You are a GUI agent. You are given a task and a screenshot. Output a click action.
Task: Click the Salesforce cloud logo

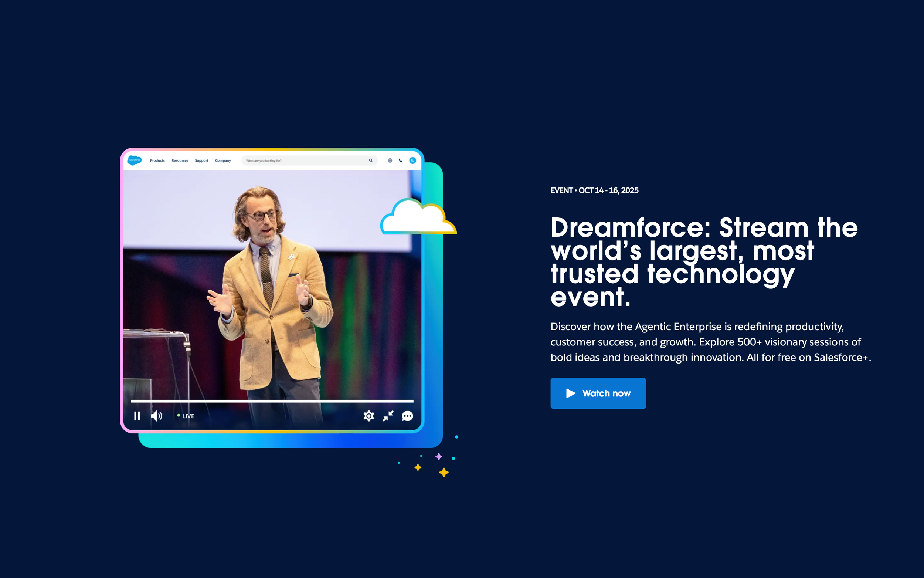click(x=135, y=160)
